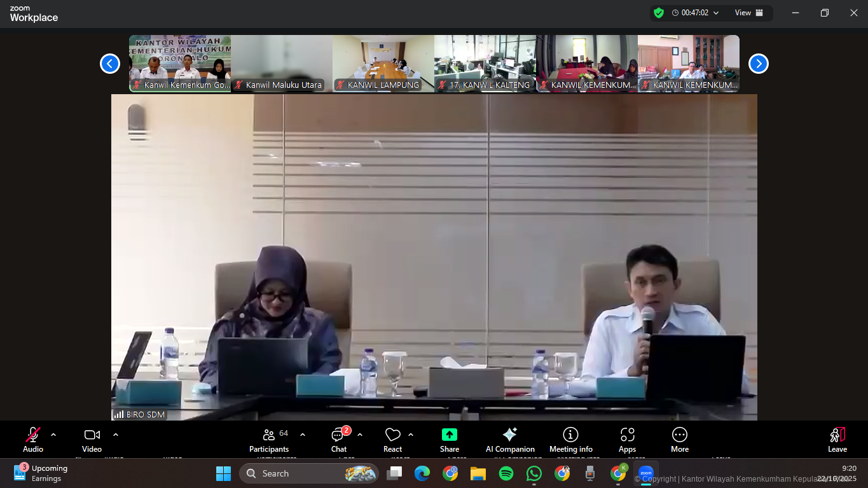Open the Participants panel
Viewport: 868px width, 488px height.
[x=269, y=439]
